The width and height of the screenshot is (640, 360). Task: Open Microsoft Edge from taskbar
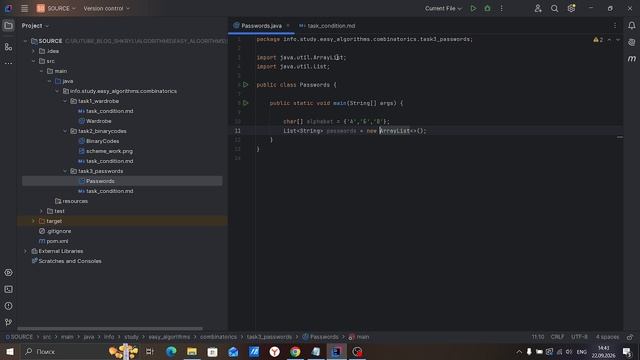coord(171,351)
